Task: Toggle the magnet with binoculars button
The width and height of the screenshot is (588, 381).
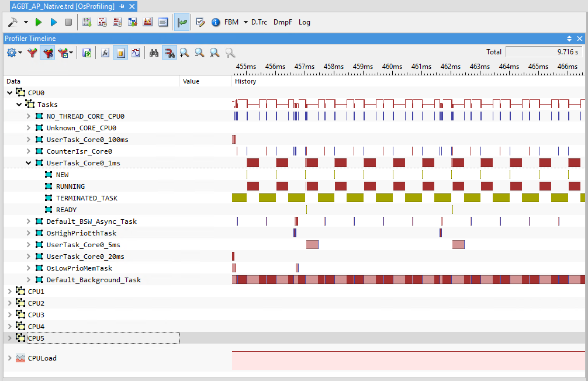Action: [170, 53]
